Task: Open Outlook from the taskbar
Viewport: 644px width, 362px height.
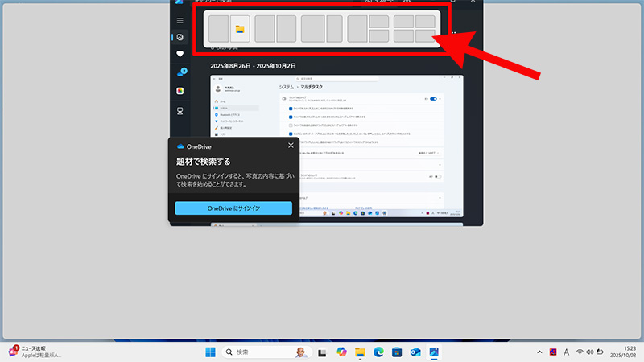Action: (x=415, y=352)
